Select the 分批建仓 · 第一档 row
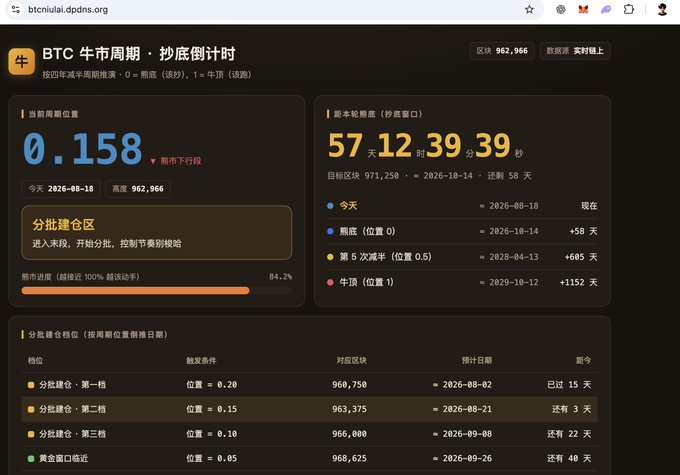This screenshot has height=475, width=680. [309, 385]
